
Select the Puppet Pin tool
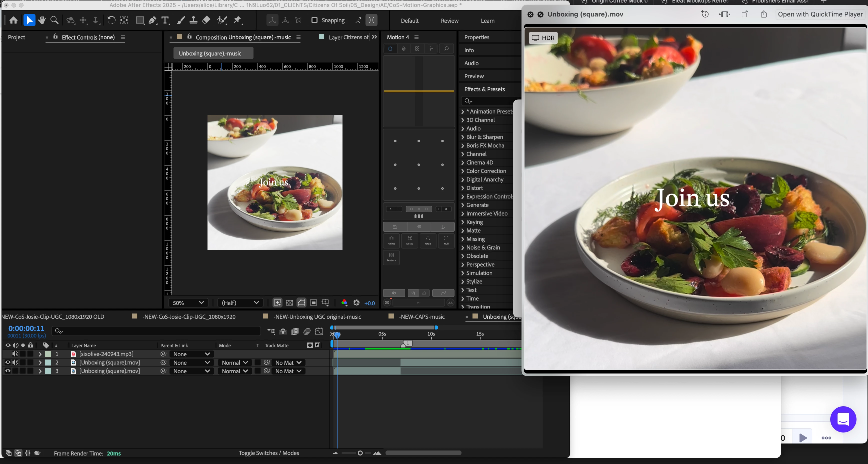pos(237,20)
